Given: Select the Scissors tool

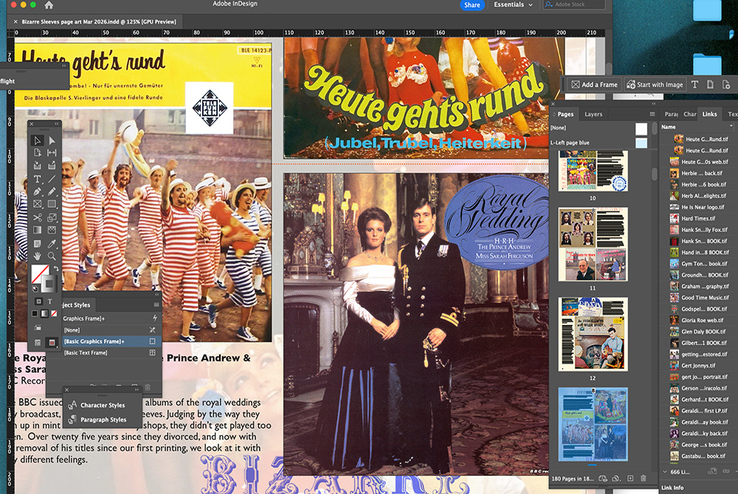Looking at the screenshot, I should (37, 217).
